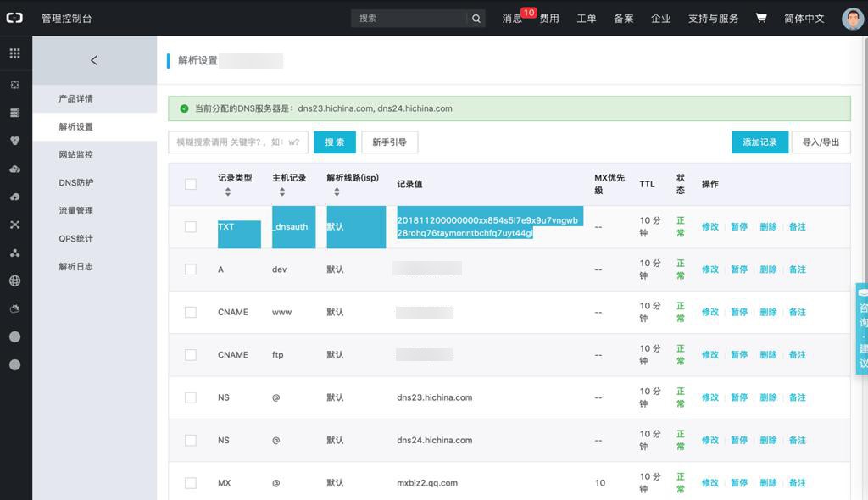868x500 pixels.
Task: Check the CNAME www record row
Action: pyautogui.click(x=191, y=313)
